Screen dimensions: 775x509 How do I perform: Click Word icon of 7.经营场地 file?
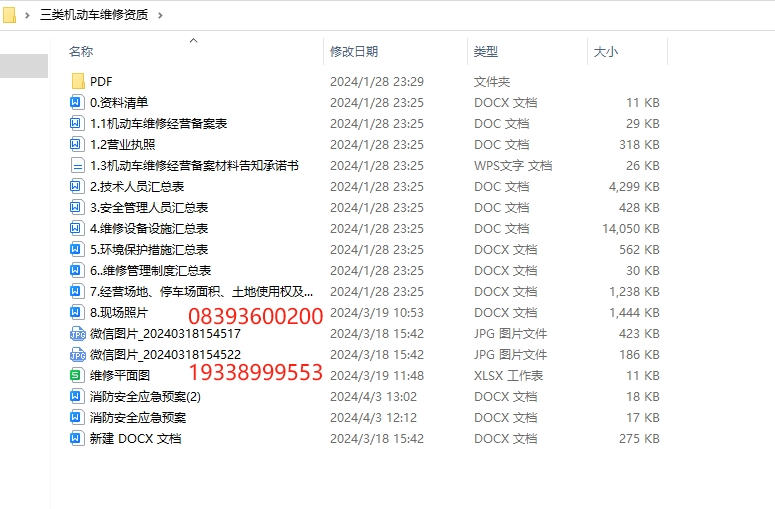(76, 292)
